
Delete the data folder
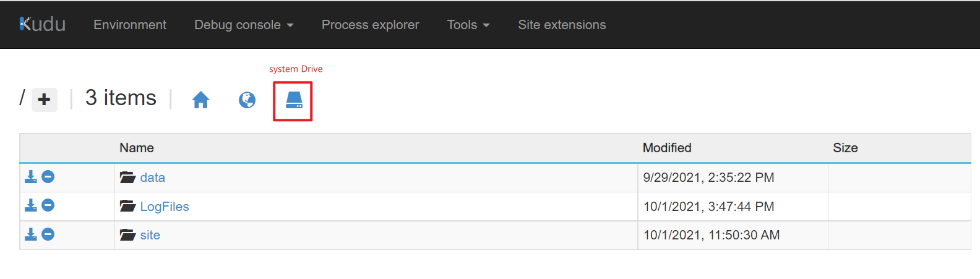(48, 177)
